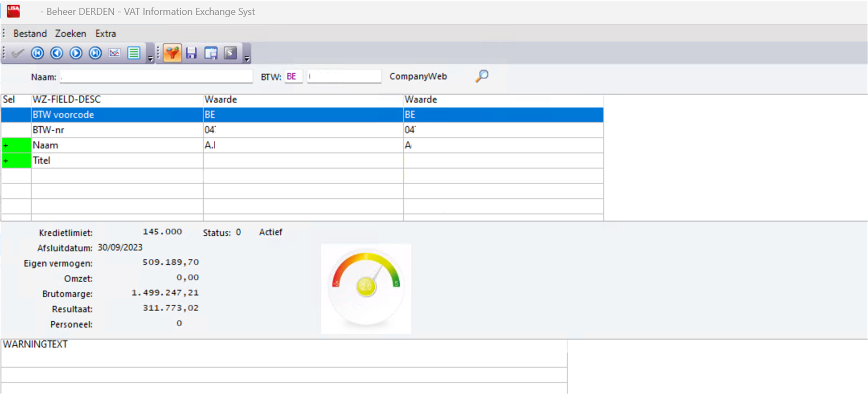
Task: Click the orange filter funnel icon
Action: tap(172, 53)
